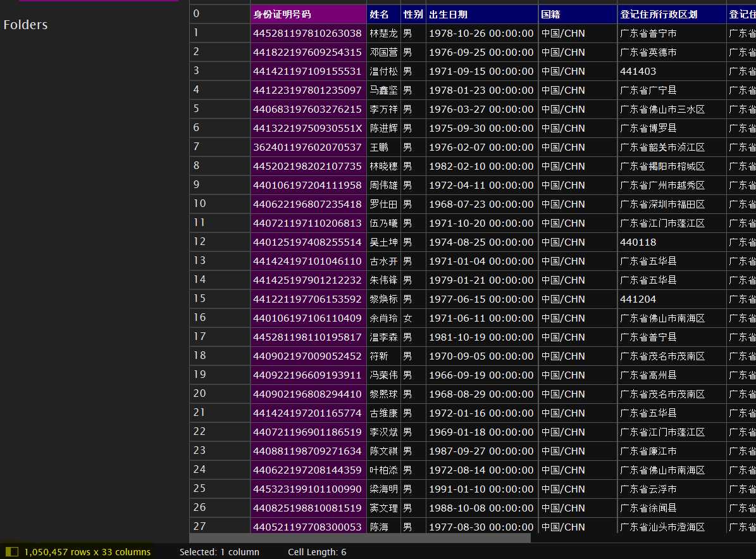Select the 登记住所行政区划 column header
Screen dimensions: 756x559
click(x=672, y=14)
